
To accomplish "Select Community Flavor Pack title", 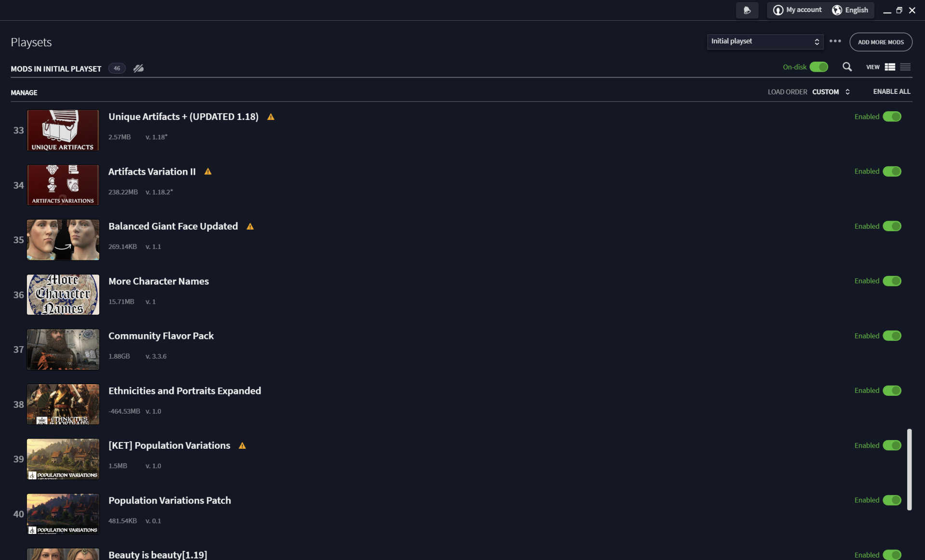I will tap(161, 336).
